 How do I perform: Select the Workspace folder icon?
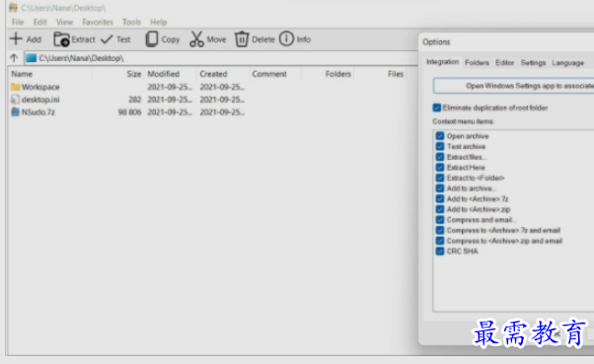click(x=15, y=87)
